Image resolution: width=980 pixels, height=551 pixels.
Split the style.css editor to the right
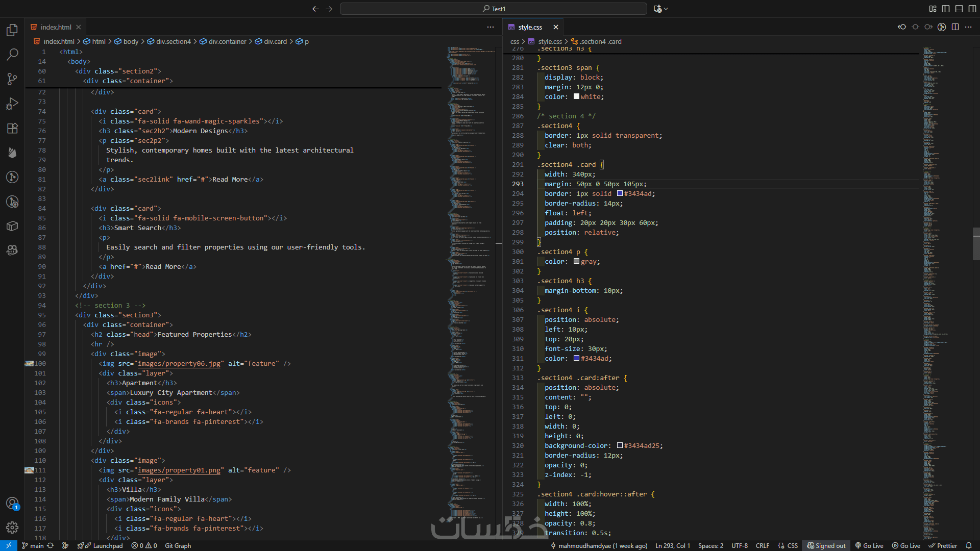pyautogui.click(x=955, y=27)
